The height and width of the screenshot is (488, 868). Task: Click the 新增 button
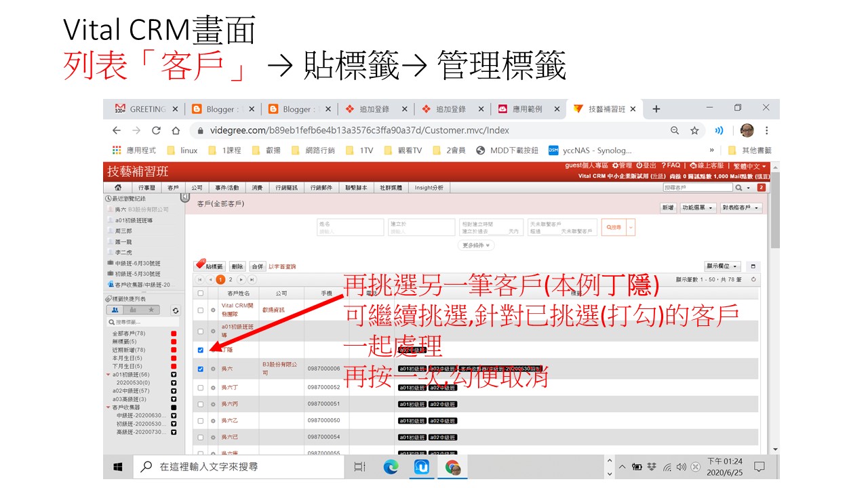click(669, 208)
